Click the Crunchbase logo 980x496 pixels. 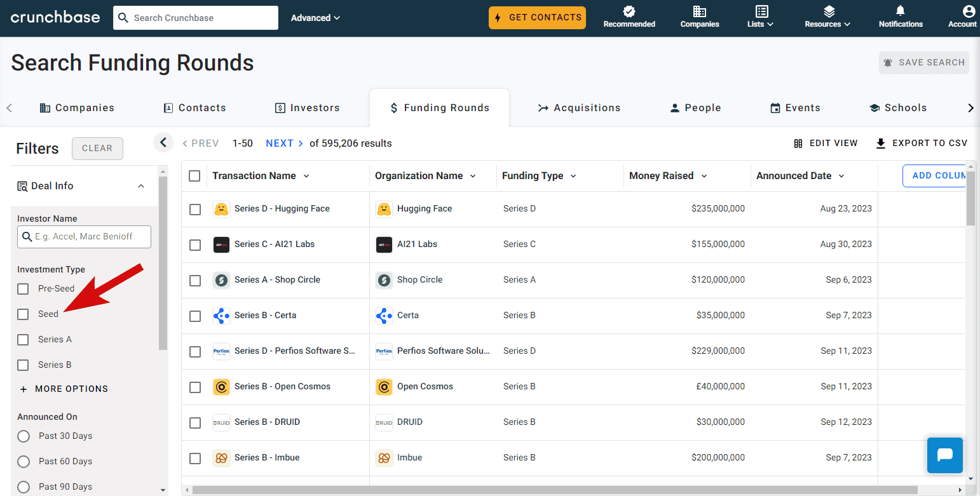coord(55,17)
